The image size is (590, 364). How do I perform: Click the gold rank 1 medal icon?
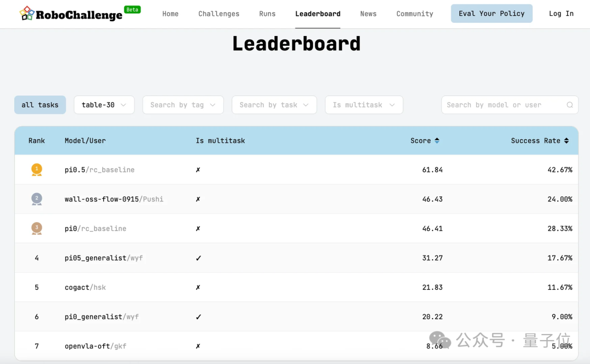37,170
